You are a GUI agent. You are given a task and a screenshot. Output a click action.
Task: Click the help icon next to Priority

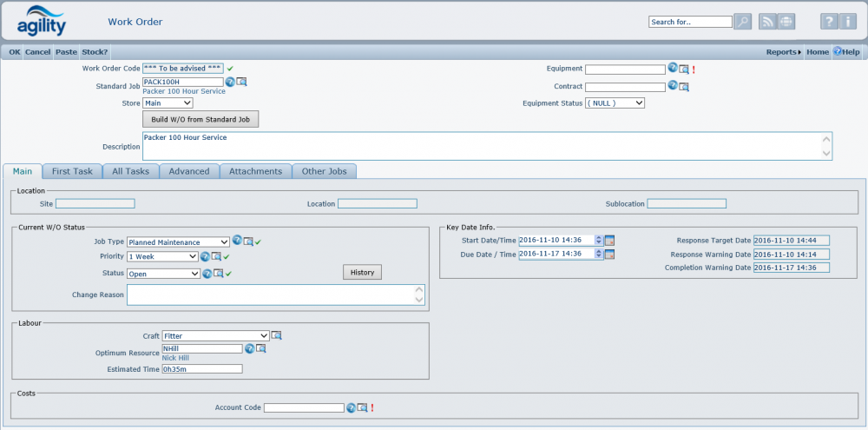coord(206,257)
